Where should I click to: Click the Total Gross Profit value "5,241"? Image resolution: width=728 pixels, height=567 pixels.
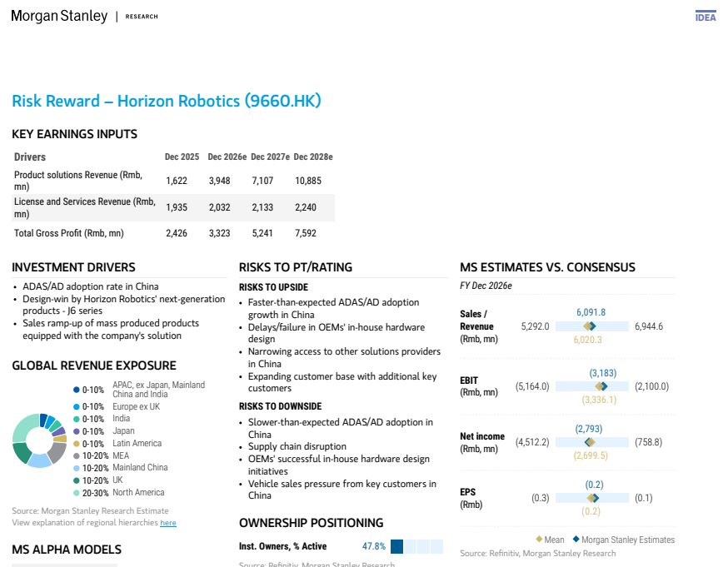point(262,233)
